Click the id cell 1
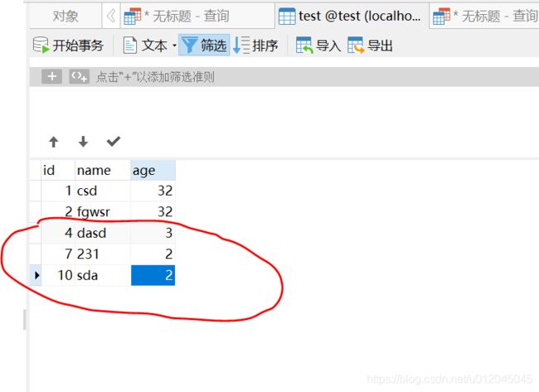Viewport: 539px width, 392px height. tap(58, 191)
